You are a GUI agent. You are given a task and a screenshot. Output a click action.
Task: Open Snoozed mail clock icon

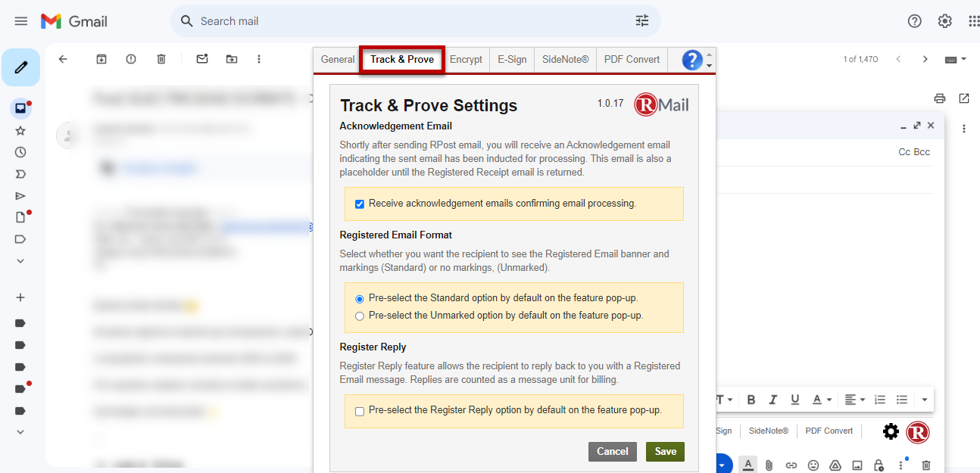20,152
